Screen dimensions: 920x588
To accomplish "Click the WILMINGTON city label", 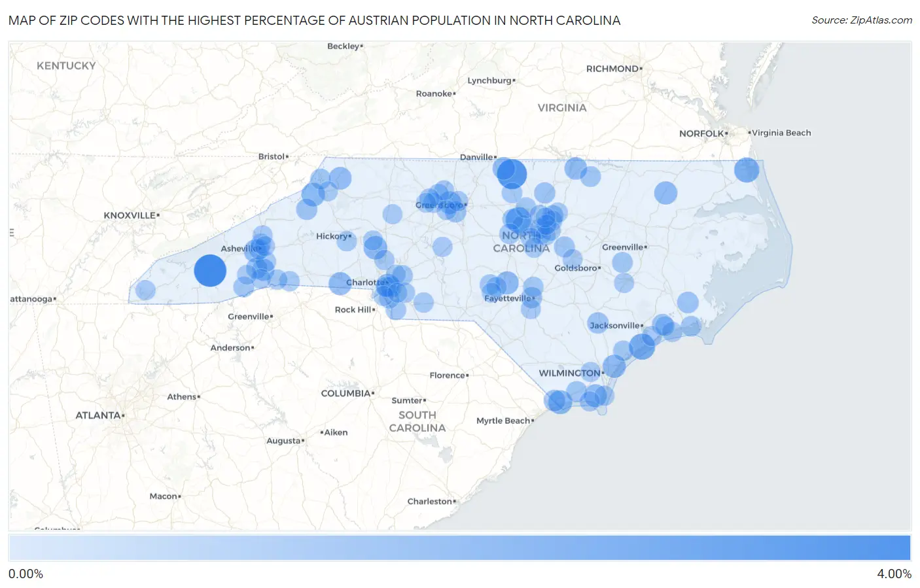I will (x=569, y=373).
